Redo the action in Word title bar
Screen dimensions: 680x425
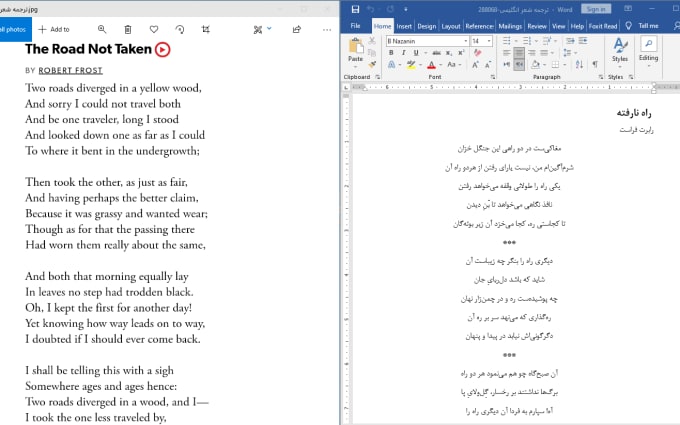tap(390, 9)
